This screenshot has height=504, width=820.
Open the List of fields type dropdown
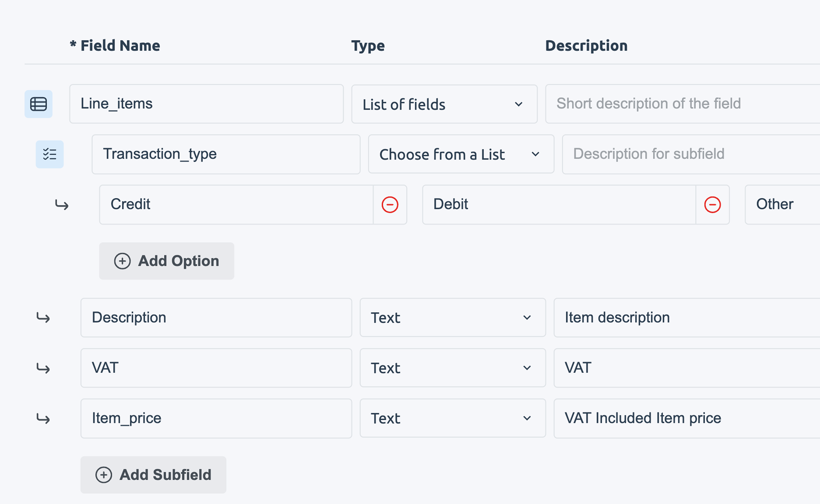click(x=444, y=104)
